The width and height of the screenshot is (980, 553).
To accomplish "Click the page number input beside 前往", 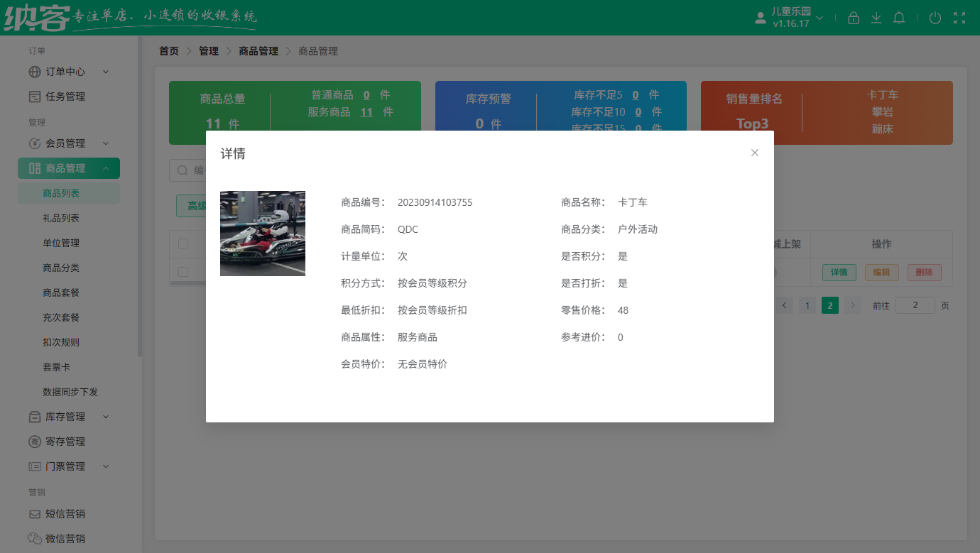I will tap(915, 305).
